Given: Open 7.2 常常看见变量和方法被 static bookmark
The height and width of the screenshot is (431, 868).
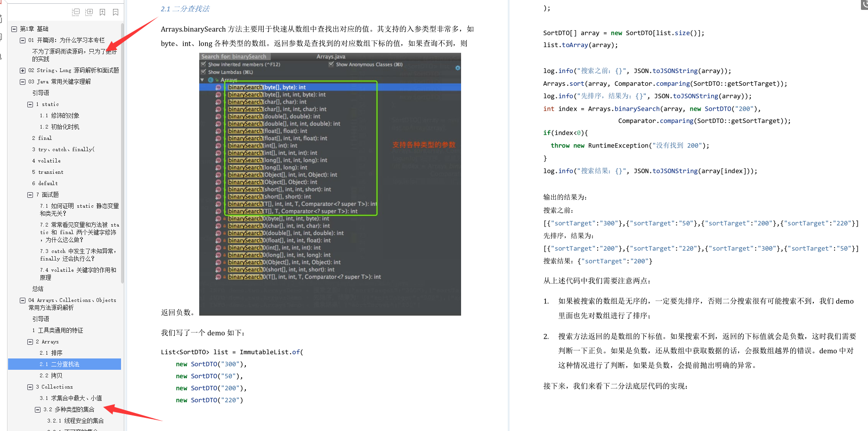Looking at the screenshot, I should pyautogui.click(x=79, y=232).
